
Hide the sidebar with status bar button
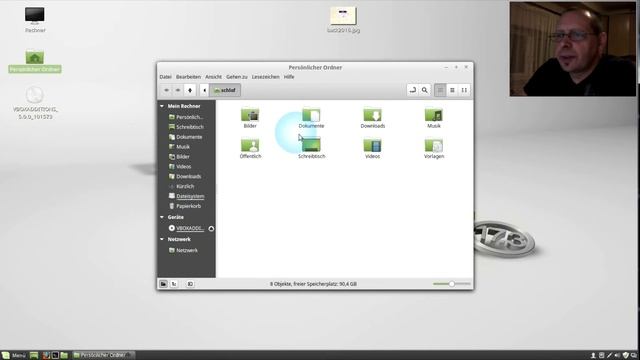190,284
